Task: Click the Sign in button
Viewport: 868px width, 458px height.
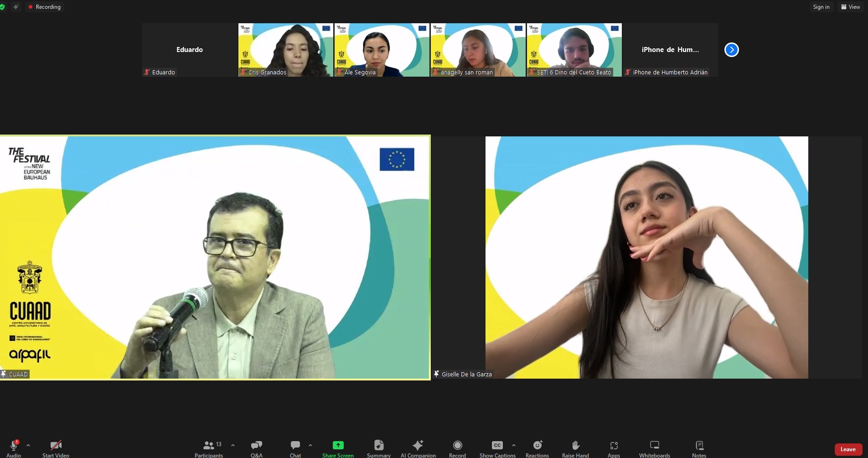Action: pos(821,7)
